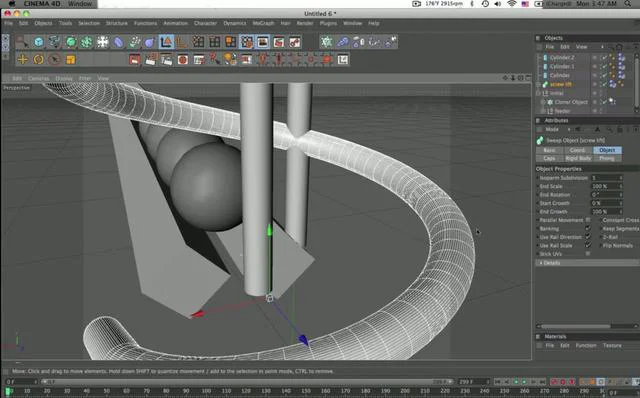Open the viewport Cameras menu
This screenshot has height=398, width=640.
tap(38, 78)
